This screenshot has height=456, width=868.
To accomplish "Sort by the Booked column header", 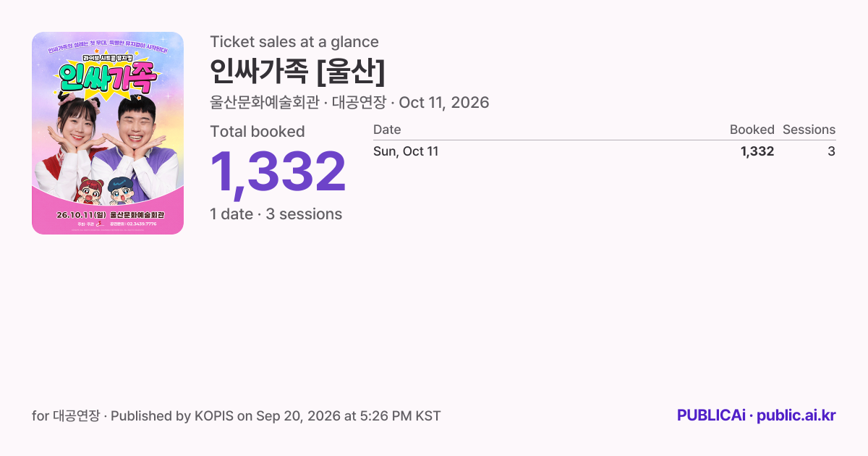I will point(752,130).
